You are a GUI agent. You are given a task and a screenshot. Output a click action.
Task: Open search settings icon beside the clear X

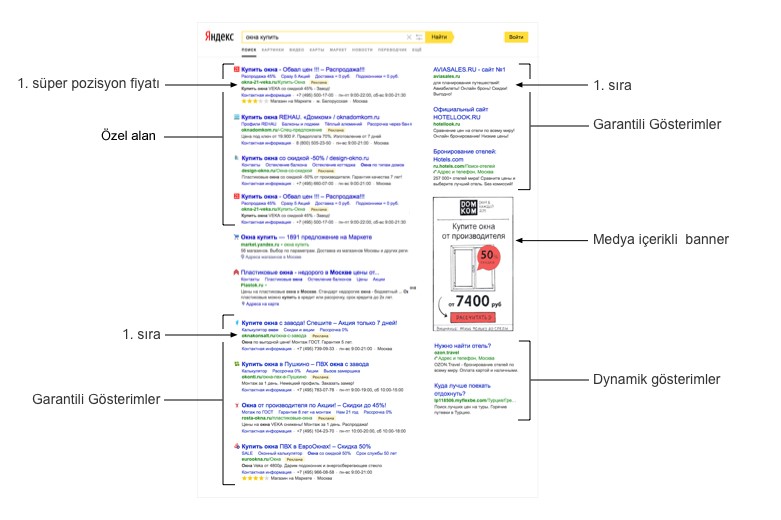(x=419, y=37)
